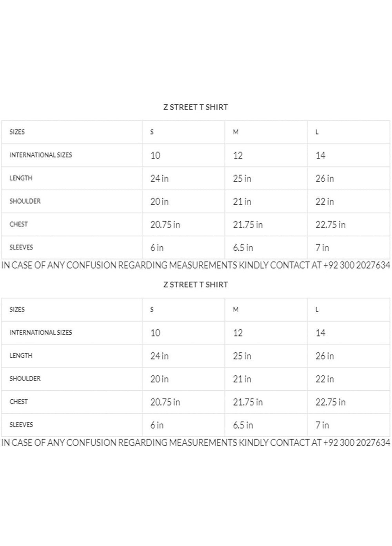The image size is (392, 546).
Task: Click the 21 in shoulder value in the top table
Action: click(242, 202)
